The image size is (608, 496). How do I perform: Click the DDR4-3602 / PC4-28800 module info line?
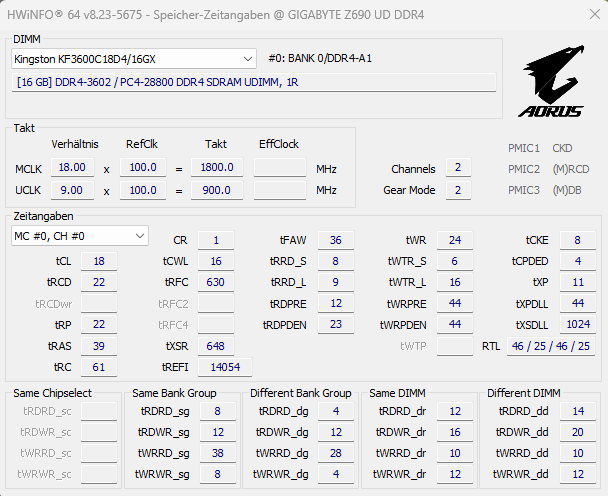click(x=254, y=82)
